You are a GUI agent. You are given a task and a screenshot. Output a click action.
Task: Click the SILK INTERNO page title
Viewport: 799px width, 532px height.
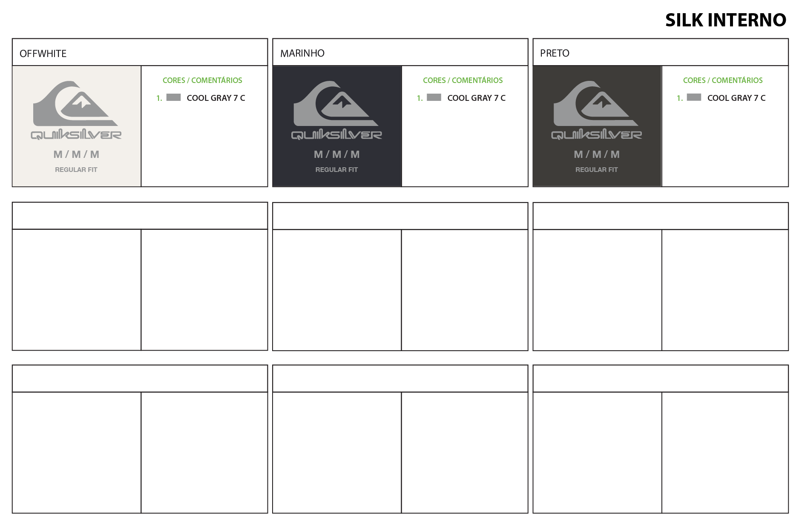pos(725,20)
